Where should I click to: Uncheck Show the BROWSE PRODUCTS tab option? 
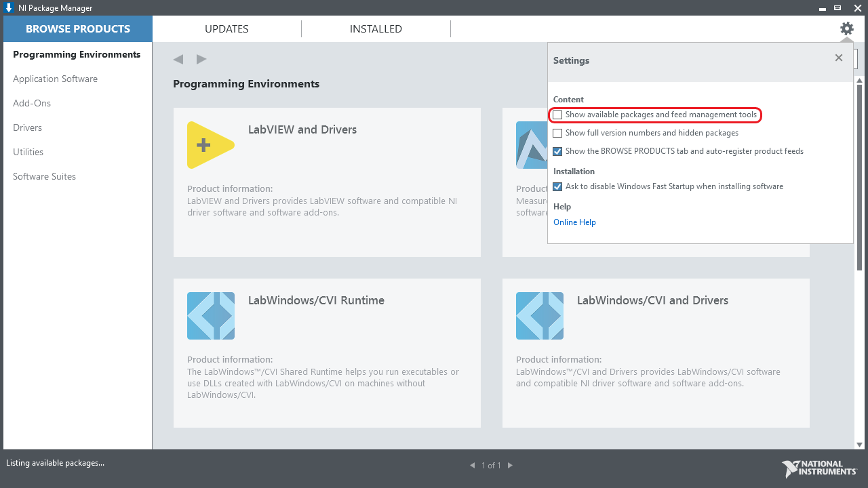(557, 152)
